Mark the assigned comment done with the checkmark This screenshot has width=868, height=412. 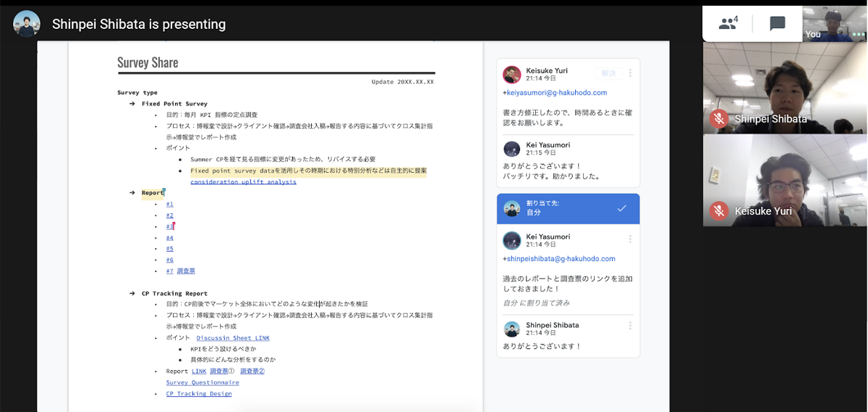tap(621, 208)
